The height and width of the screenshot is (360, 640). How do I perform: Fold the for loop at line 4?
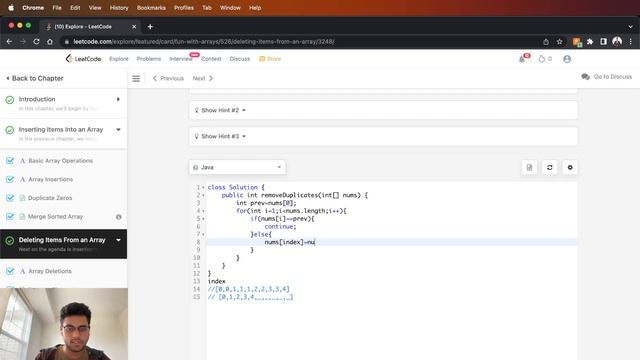click(x=203, y=211)
